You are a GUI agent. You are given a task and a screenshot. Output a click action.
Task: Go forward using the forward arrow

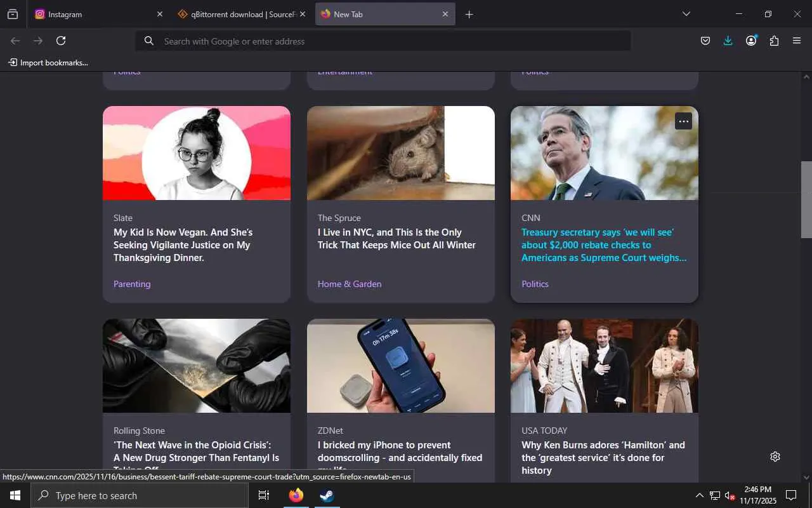[38, 41]
